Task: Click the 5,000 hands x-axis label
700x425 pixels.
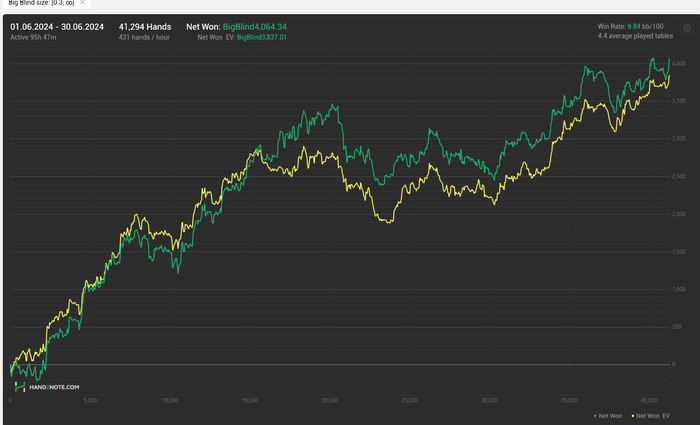Action: click(90, 400)
